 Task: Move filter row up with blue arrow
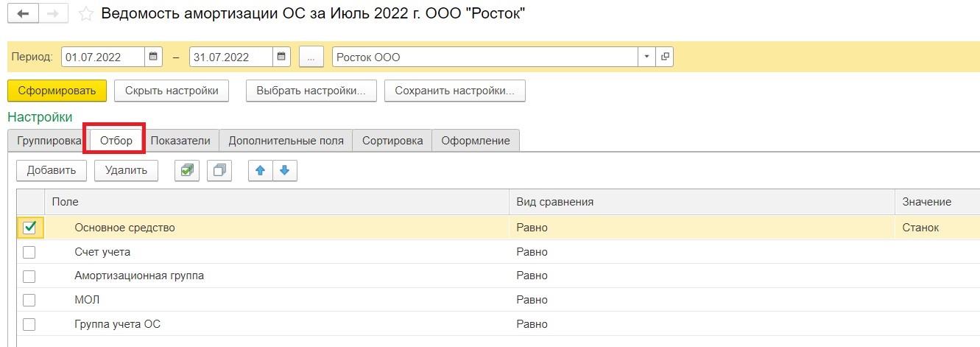click(x=260, y=170)
